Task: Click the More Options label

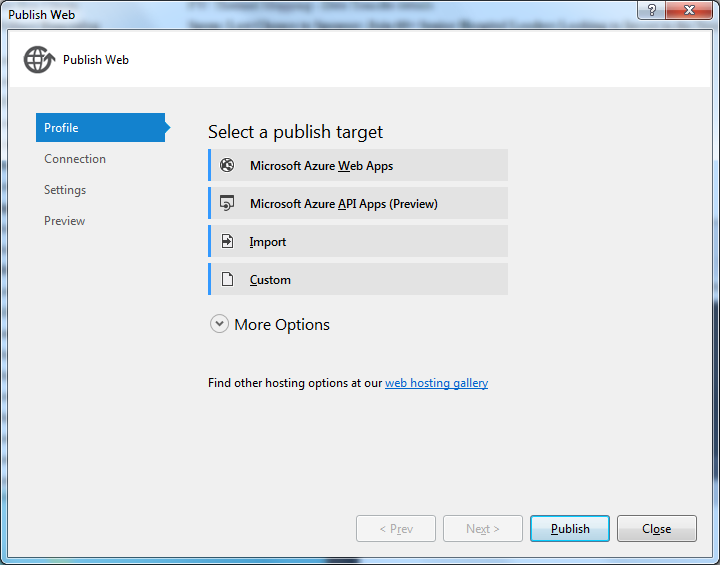Action: tap(282, 325)
